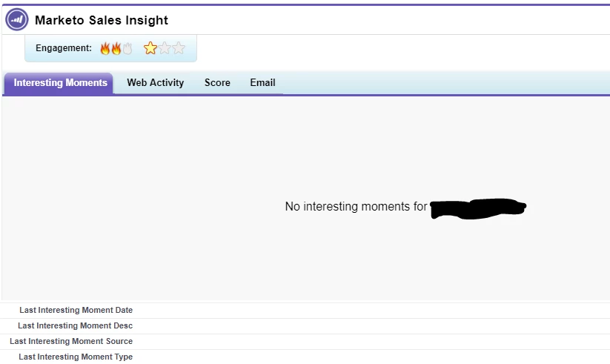Image resolution: width=610 pixels, height=364 pixels.
Task: Select the Last Interesting Moment Desc label
Action: click(x=75, y=326)
